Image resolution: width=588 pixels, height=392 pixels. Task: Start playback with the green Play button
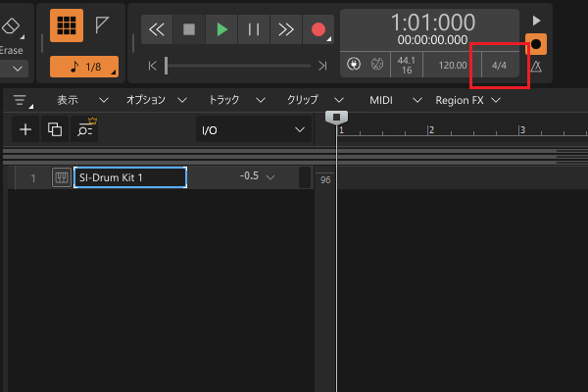click(221, 29)
